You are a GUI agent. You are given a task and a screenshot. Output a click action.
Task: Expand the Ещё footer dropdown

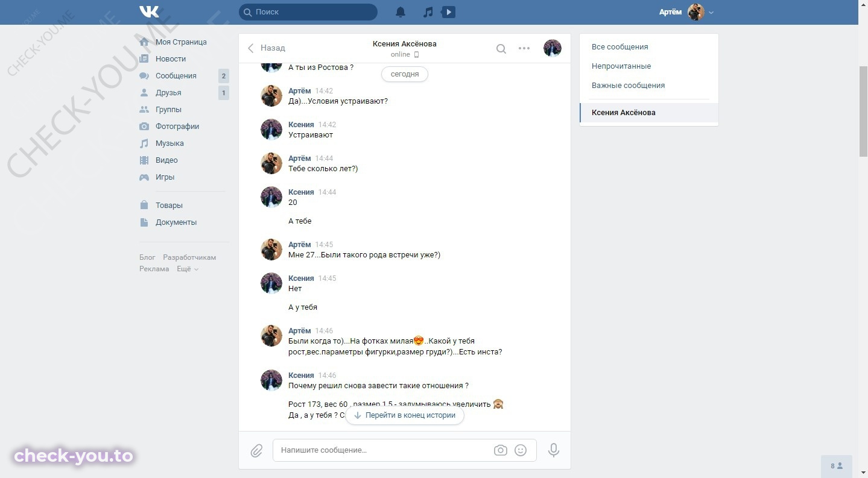187,269
